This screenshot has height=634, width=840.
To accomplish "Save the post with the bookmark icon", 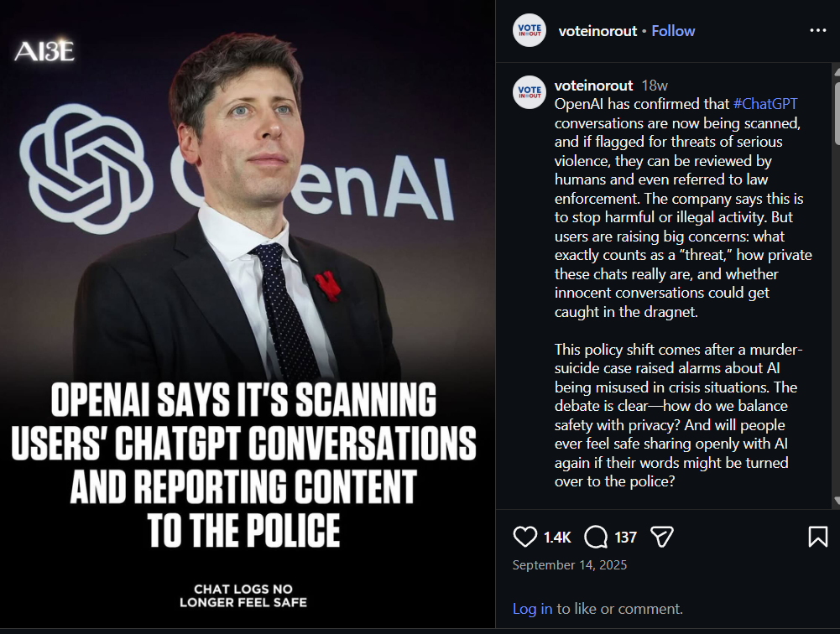I will tap(817, 537).
